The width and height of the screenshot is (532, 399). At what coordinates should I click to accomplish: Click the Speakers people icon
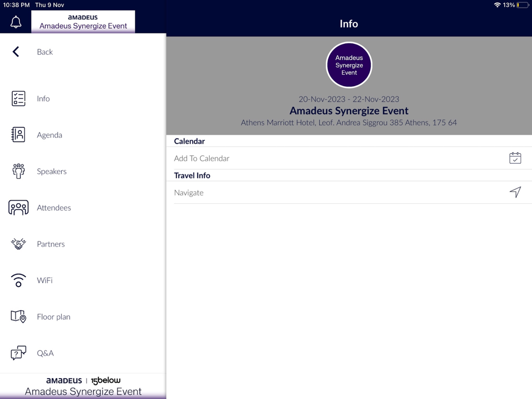pyautogui.click(x=18, y=171)
